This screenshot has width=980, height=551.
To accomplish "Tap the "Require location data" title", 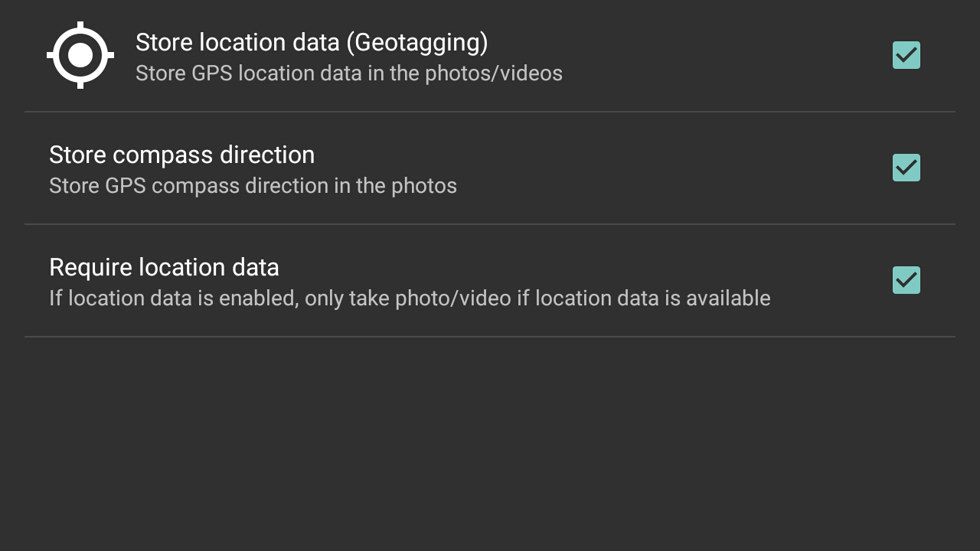I will (164, 267).
